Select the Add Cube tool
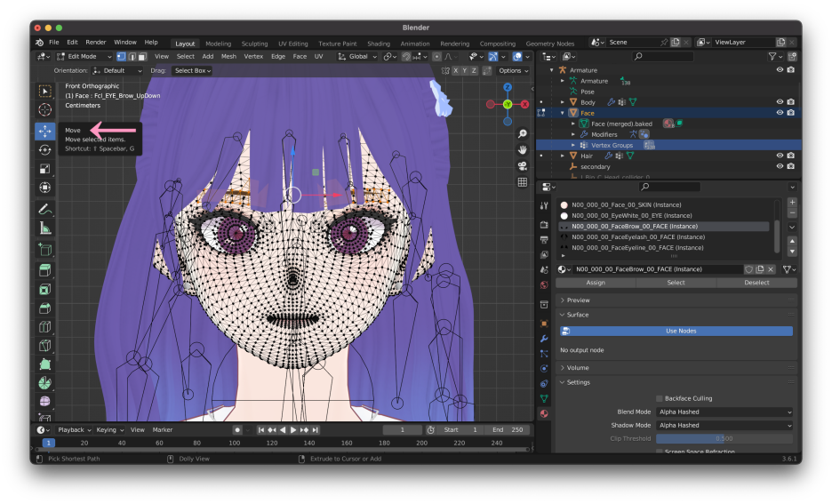 click(x=45, y=250)
